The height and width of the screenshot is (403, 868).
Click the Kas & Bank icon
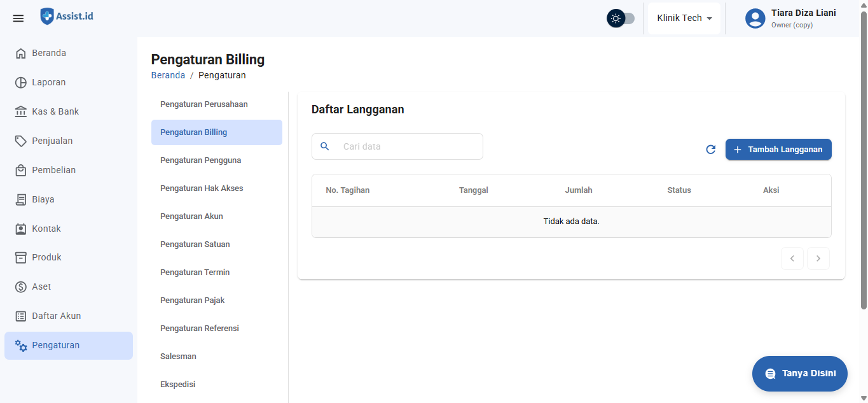[x=21, y=112]
